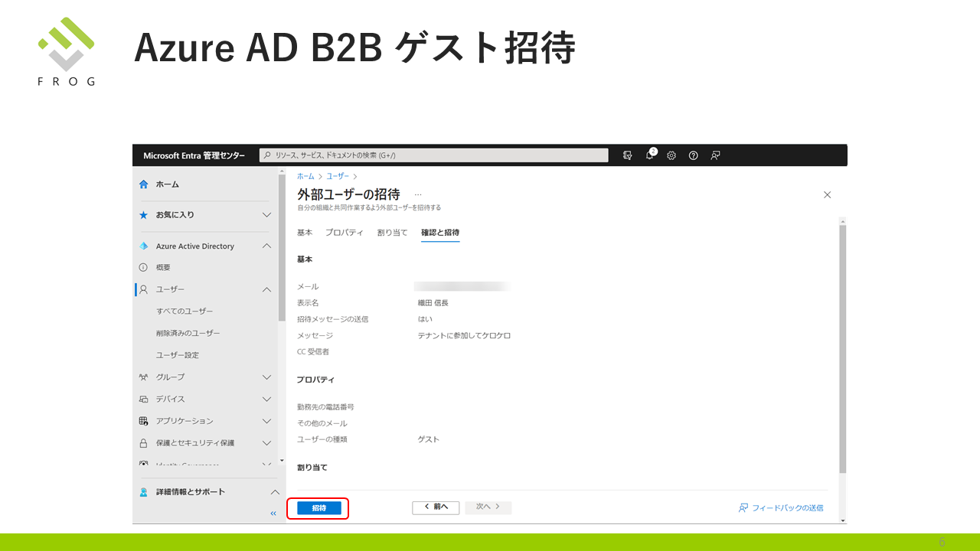
Task: Click the グループ people icon
Action: coord(143,377)
